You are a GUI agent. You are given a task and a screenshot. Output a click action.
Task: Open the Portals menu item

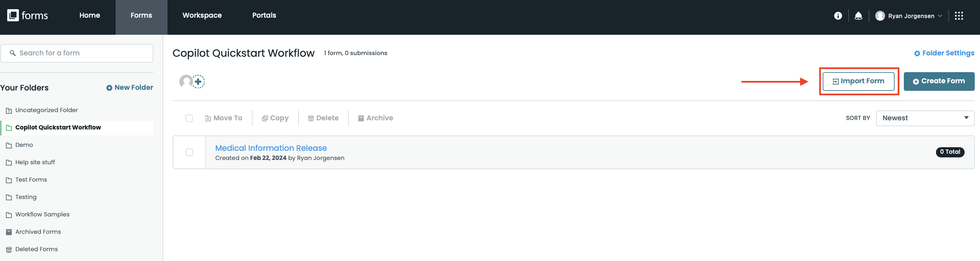(x=264, y=15)
